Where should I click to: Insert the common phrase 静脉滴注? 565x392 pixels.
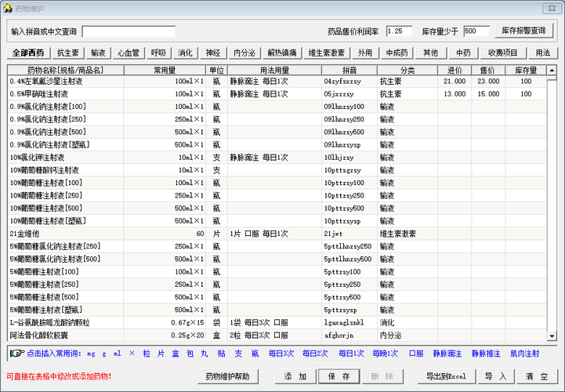[447, 354]
